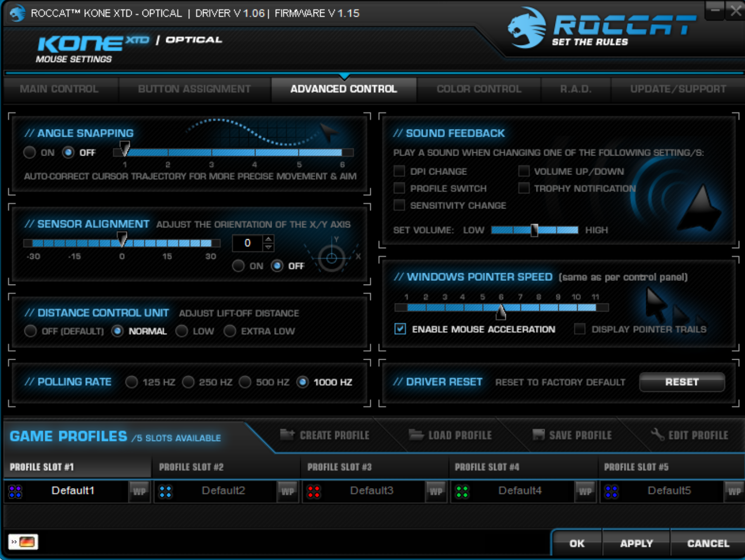The height and width of the screenshot is (560, 745).
Task: Set polling rate to 500 Hz
Action: pyautogui.click(x=245, y=382)
